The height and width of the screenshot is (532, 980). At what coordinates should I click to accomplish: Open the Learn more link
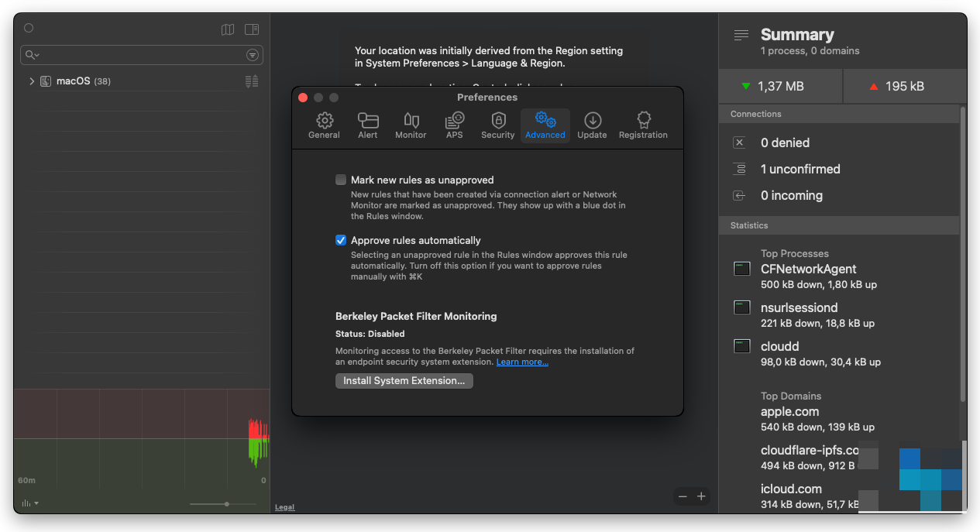click(x=522, y=362)
